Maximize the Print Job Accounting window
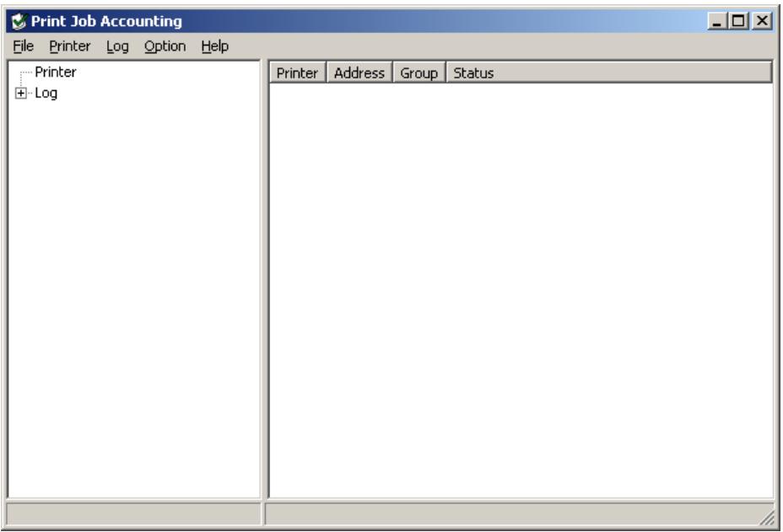Viewport: 783px width, 532px height. [x=738, y=21]
